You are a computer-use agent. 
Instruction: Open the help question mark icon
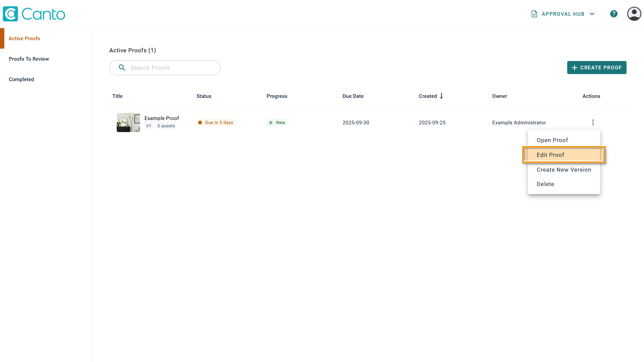pos(614,14)
